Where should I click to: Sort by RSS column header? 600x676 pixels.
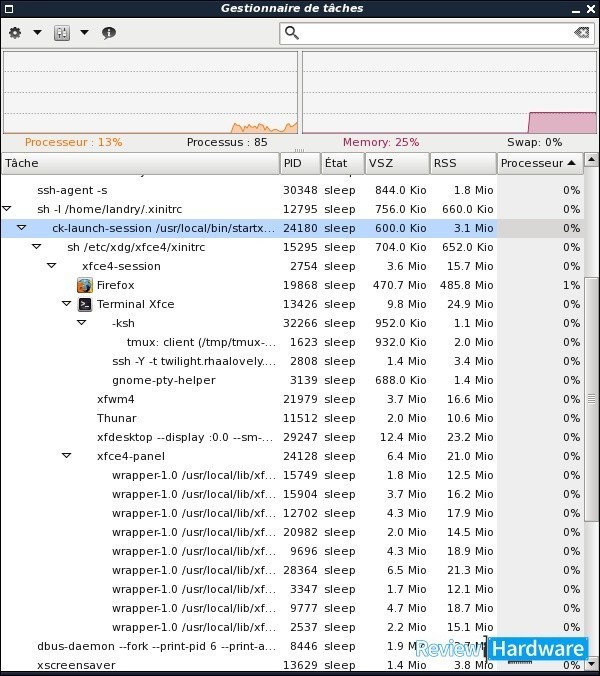(x=463, y=163)
